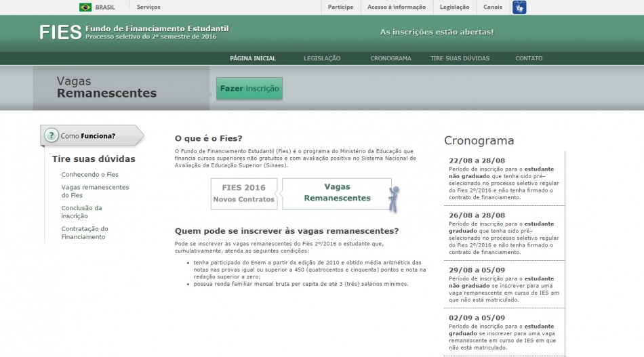This screenshot has height=357, width=644.
Task: Open TIRE SUAS DÚVIDAS navigation tab
Action: pyautogui.click(x=460, y=58)
